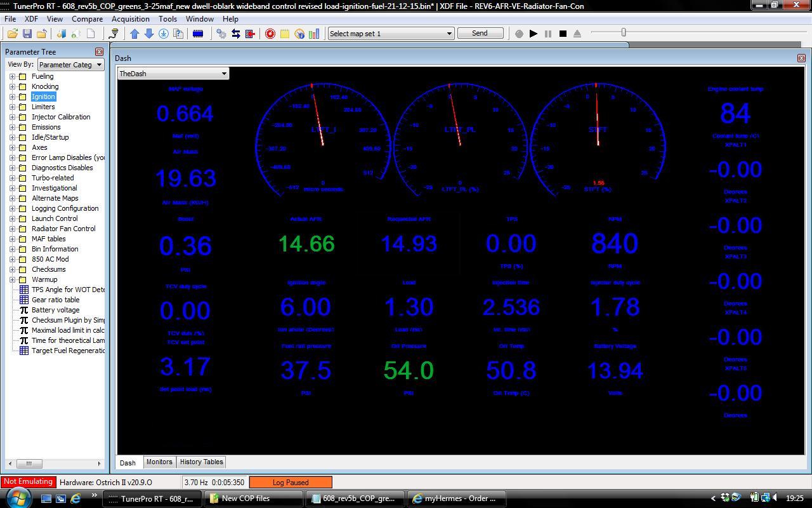
Task: Click the blue up arrow upload icon
Action: click(x=134, y=34)
